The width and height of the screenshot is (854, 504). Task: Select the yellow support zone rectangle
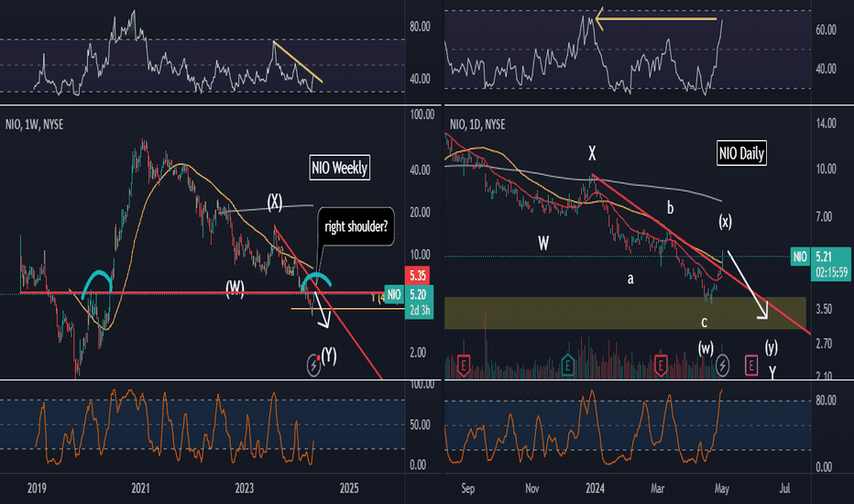pos(625,313)
